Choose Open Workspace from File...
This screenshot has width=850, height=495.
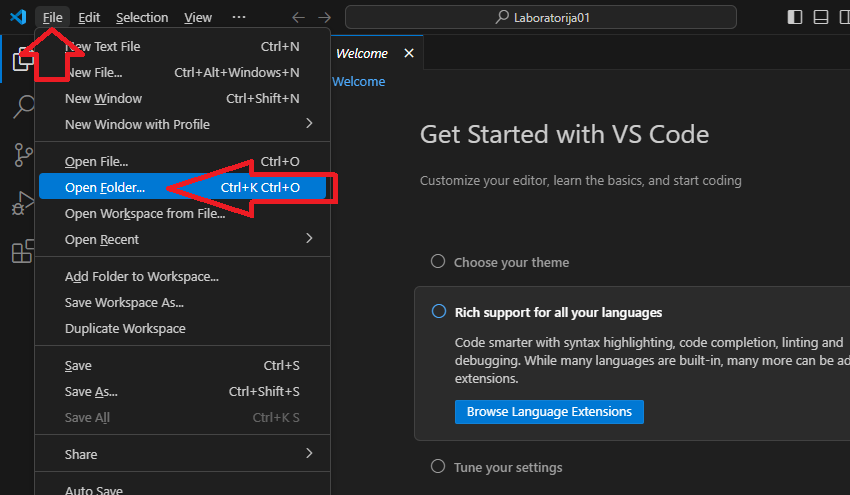[x=182, y=214]
